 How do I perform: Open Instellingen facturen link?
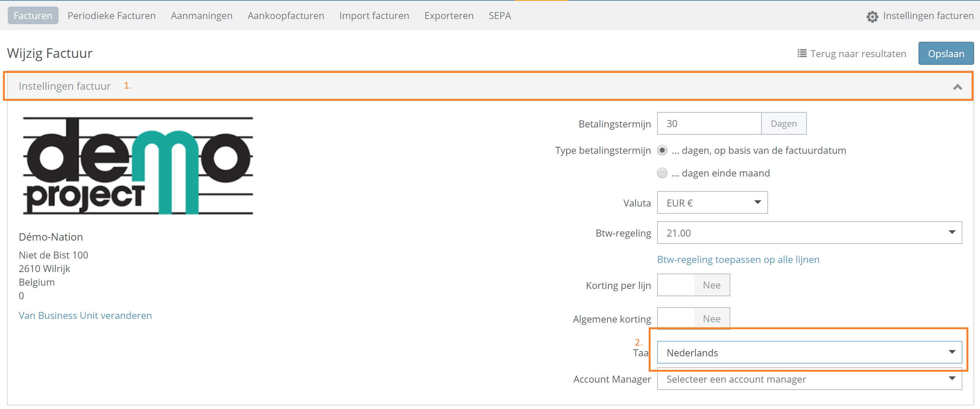tap(928, 16)
